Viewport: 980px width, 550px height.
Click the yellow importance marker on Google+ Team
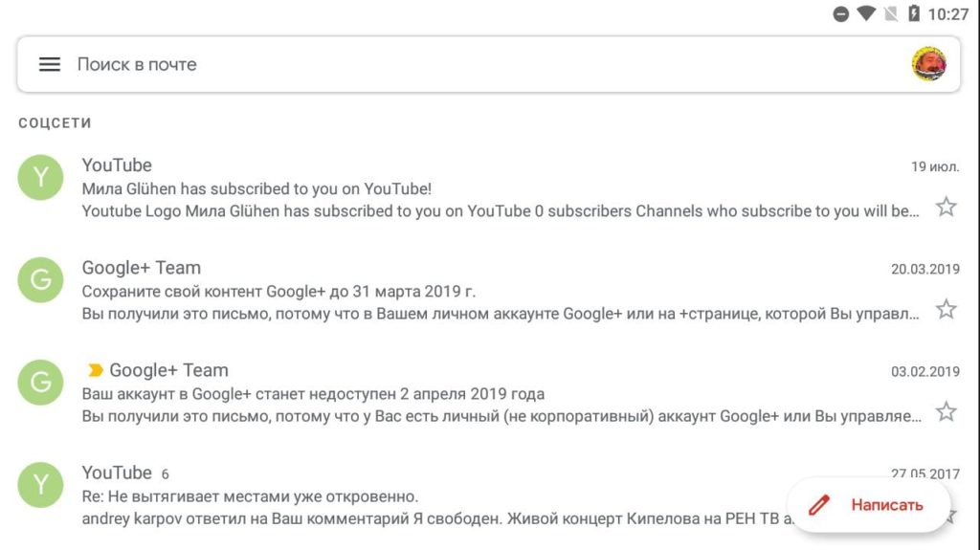[x=95, y=370]
